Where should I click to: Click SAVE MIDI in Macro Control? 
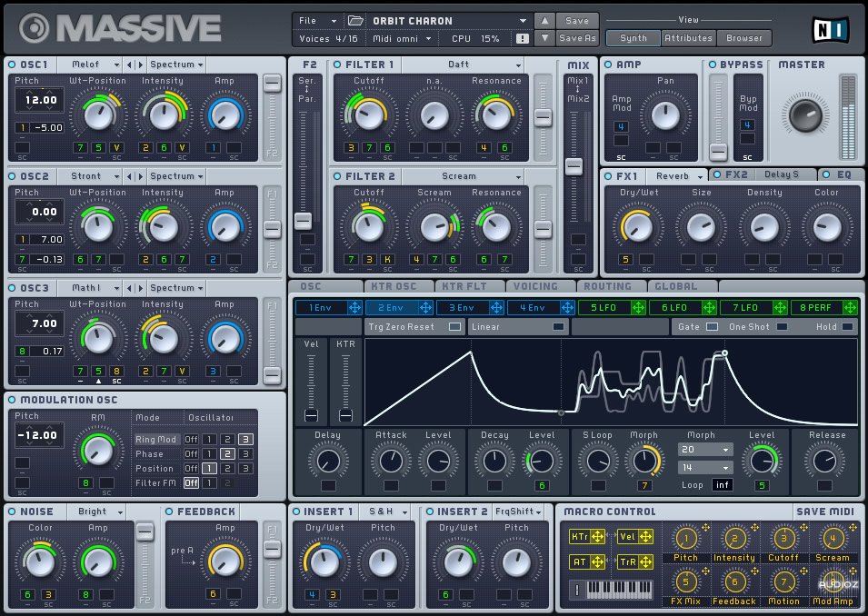coord(824,512)
